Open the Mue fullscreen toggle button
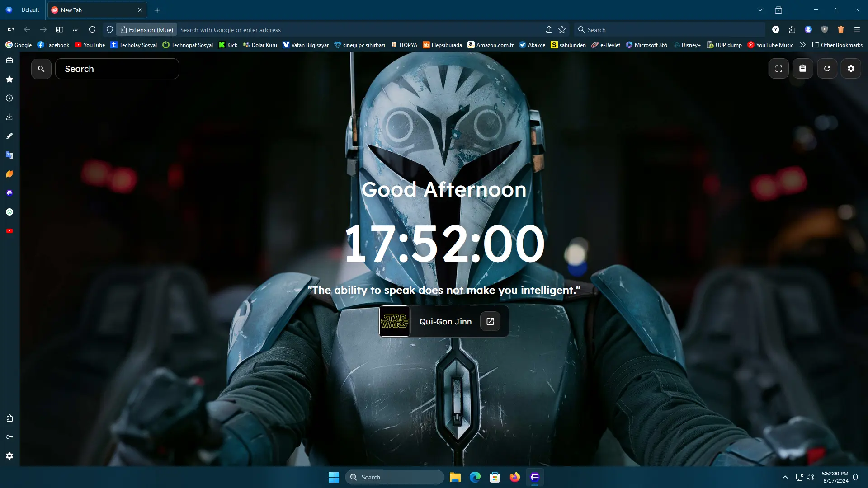The width and height of the screenshot is (868, 488). coord(778,69)
